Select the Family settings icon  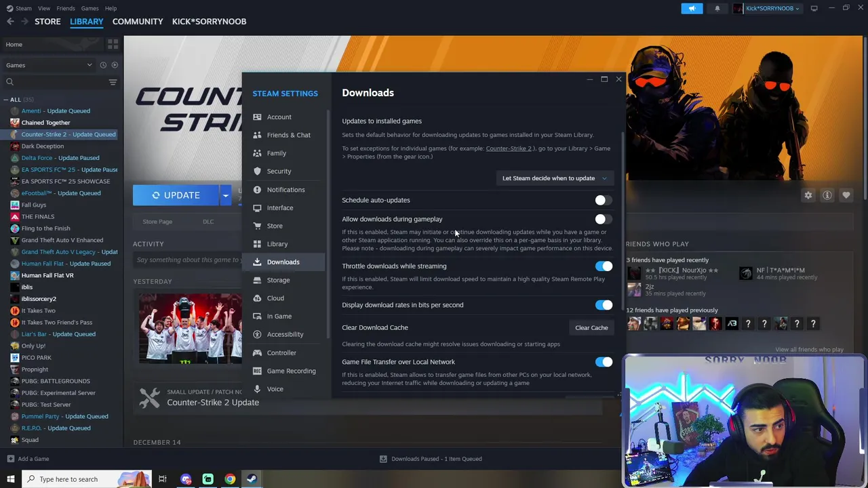(257, 153)
